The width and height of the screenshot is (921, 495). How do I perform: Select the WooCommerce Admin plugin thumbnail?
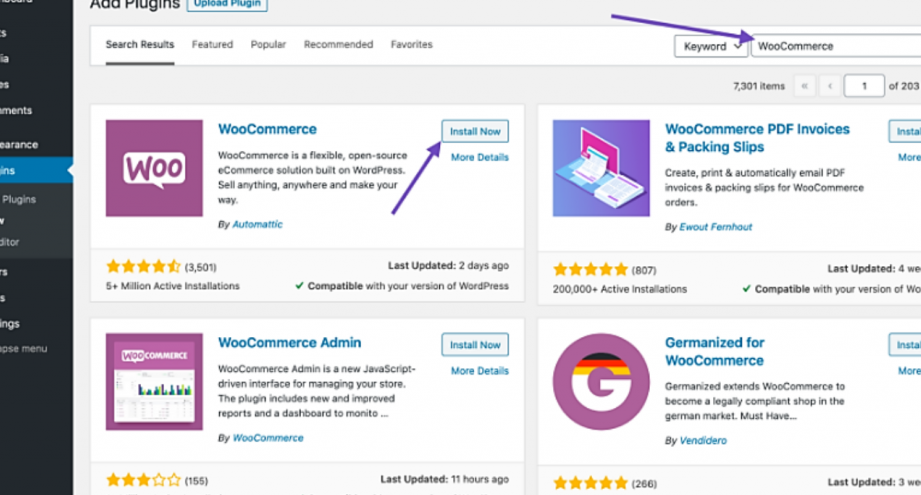tap(154, 382)
